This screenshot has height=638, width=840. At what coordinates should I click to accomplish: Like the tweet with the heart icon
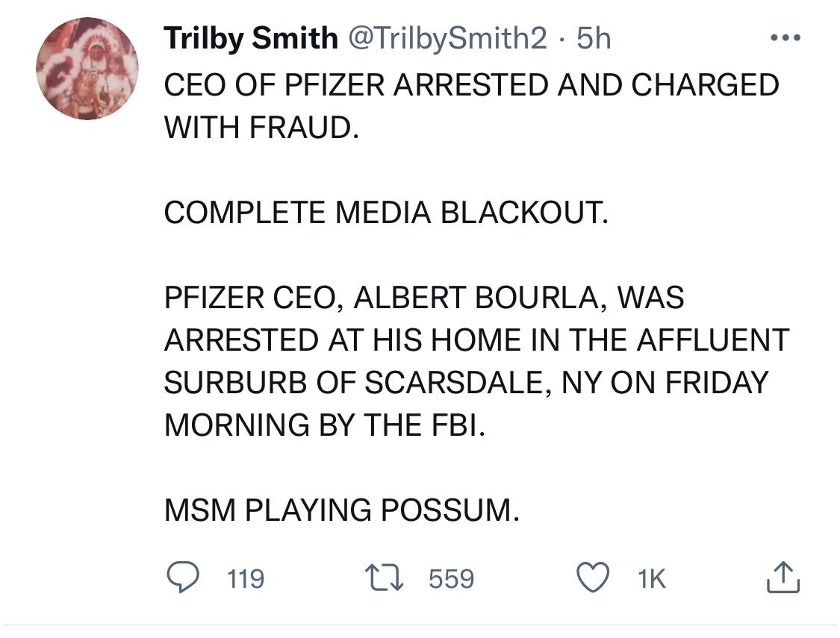tap(594, 578)
